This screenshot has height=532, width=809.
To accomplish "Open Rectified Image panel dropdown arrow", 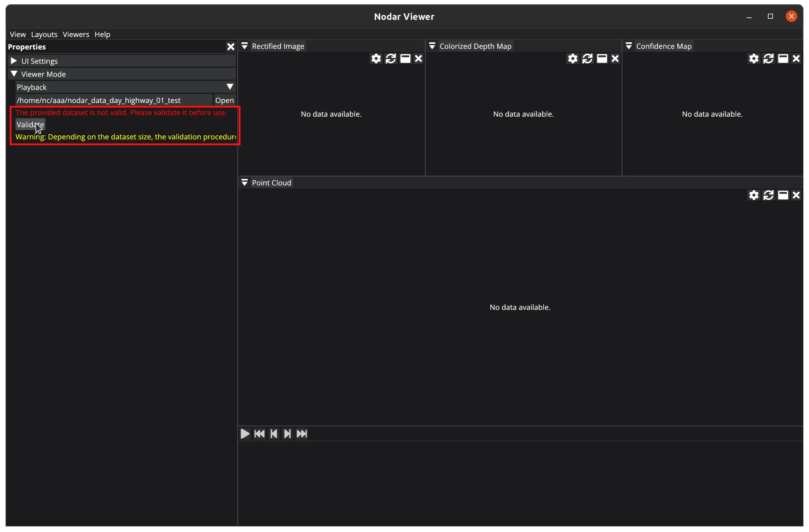I will pyautogui.click(x=244, y=46).
